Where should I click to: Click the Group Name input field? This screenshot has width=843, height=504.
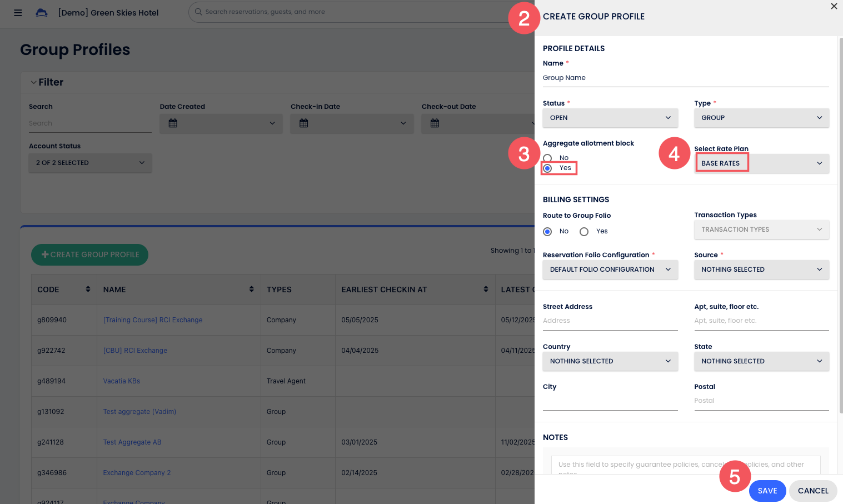pos(685,78)
